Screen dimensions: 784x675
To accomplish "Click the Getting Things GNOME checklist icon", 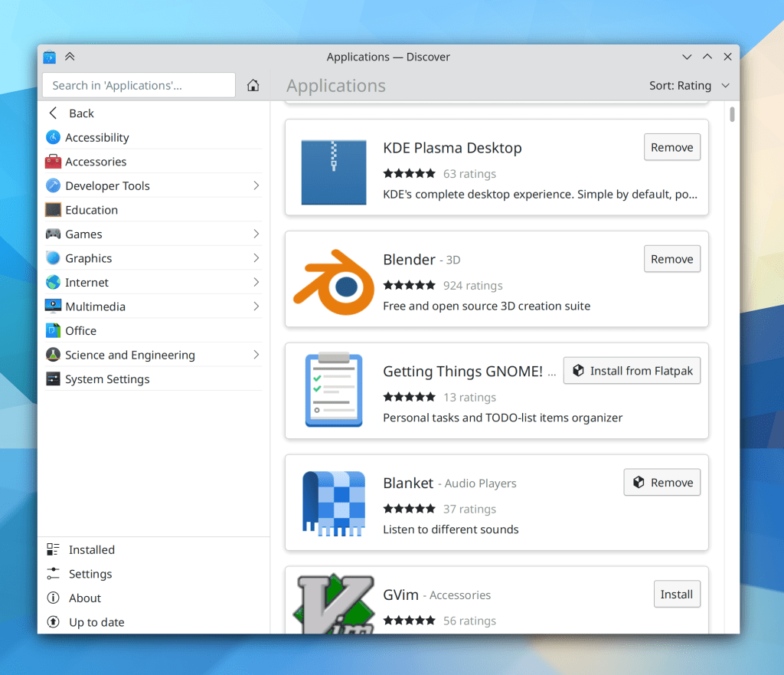I will click(x=333, y=389).
